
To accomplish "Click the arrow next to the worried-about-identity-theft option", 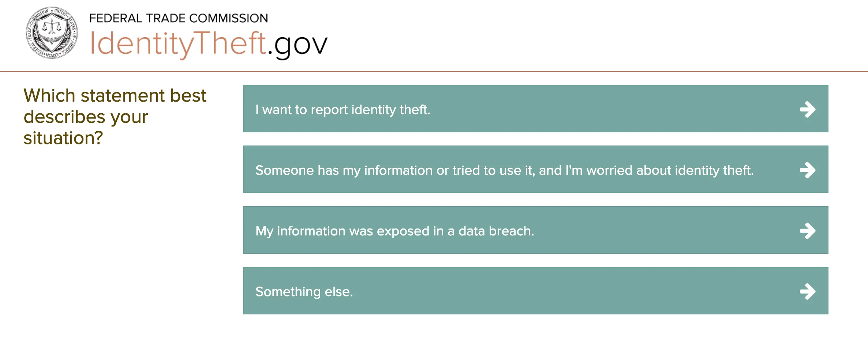I will [808, 170].
